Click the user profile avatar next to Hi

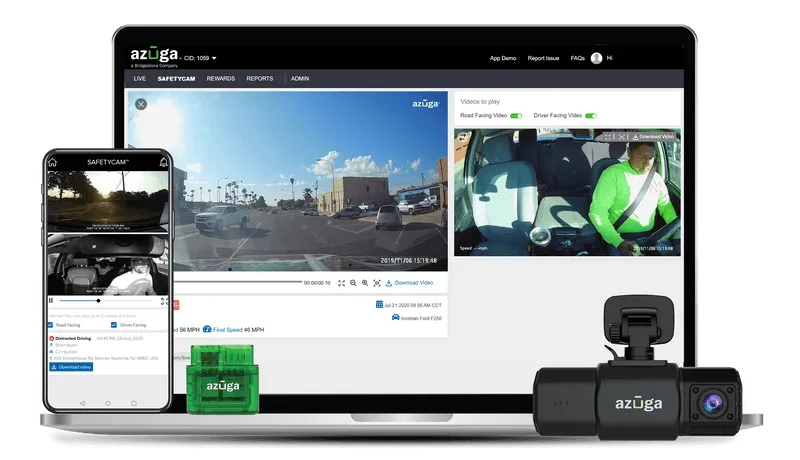[x=597, y=58]
